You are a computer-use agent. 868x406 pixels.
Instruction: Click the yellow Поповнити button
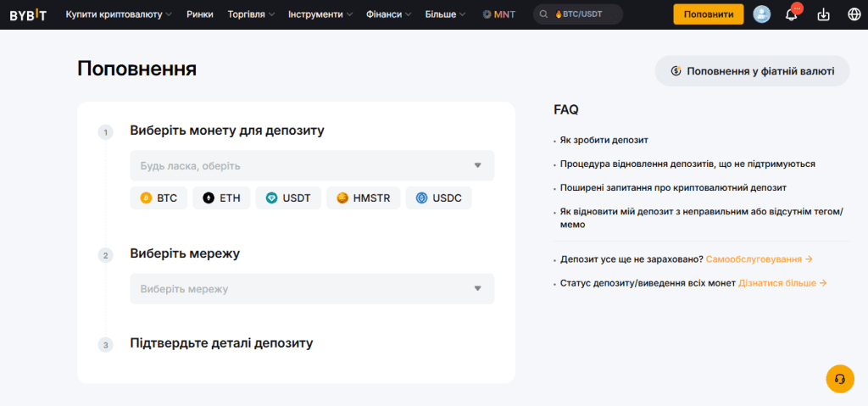point(709,14)
